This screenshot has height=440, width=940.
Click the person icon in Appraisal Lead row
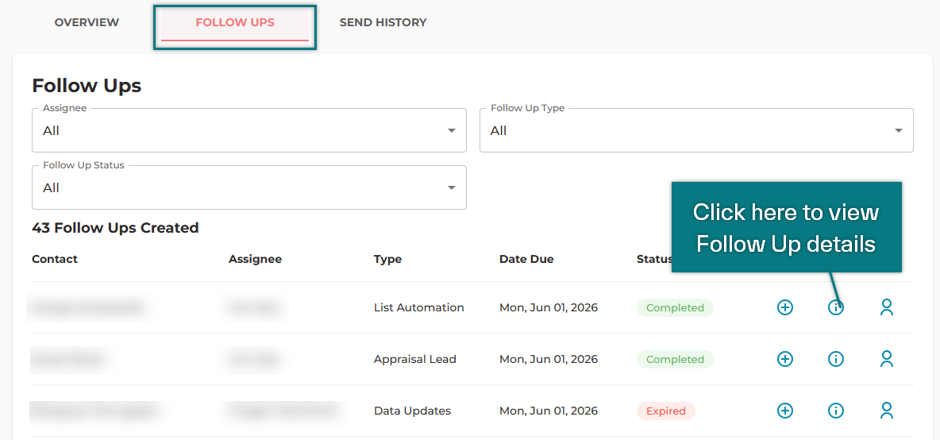pos(887,359)
